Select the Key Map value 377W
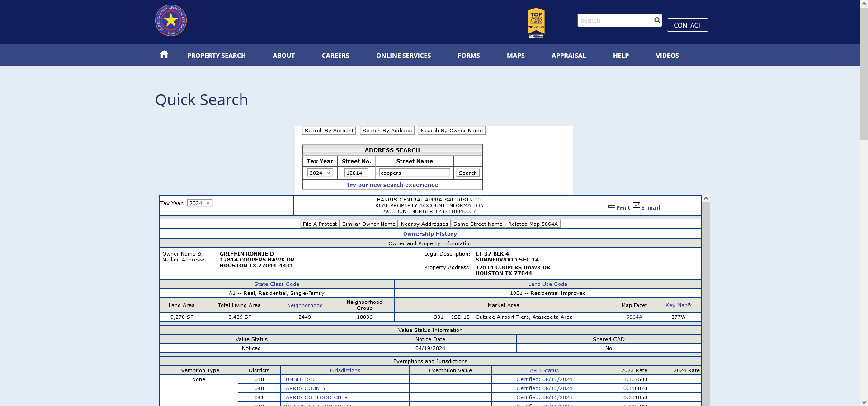This screenshot has width=868, height=406. point(679,317)
